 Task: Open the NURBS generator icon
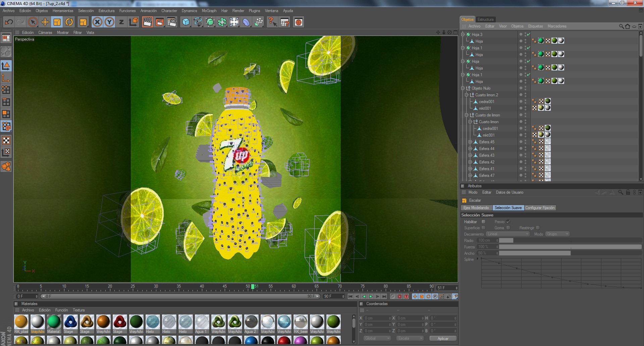click(210, 22)
